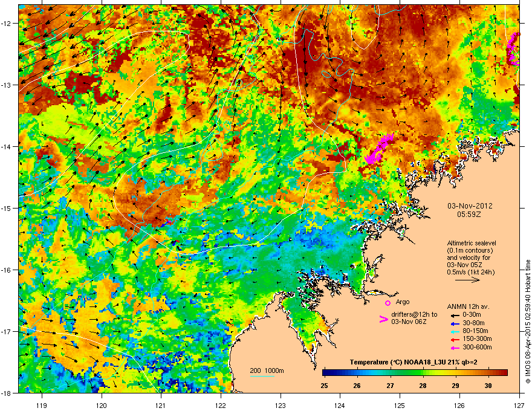Click the colorbar tick label 28
The width and height of the screenshot is (532, 411).
(x=423, y=386)
